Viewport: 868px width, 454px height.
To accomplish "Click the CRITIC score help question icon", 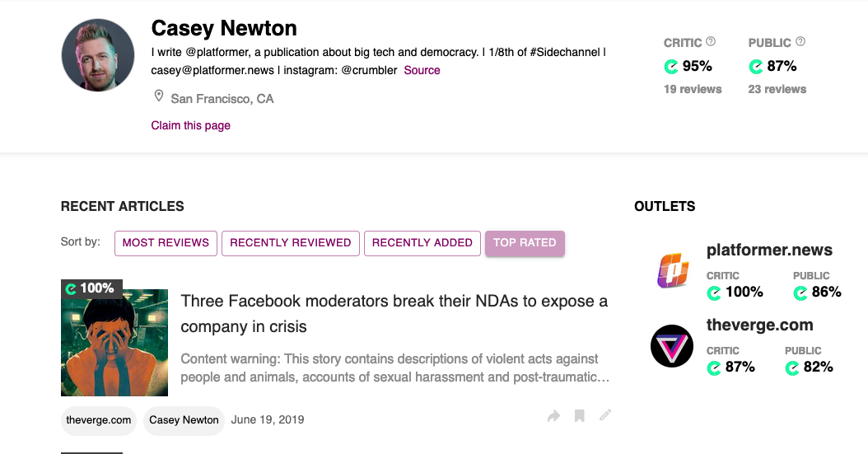I will tap(711, 41).
